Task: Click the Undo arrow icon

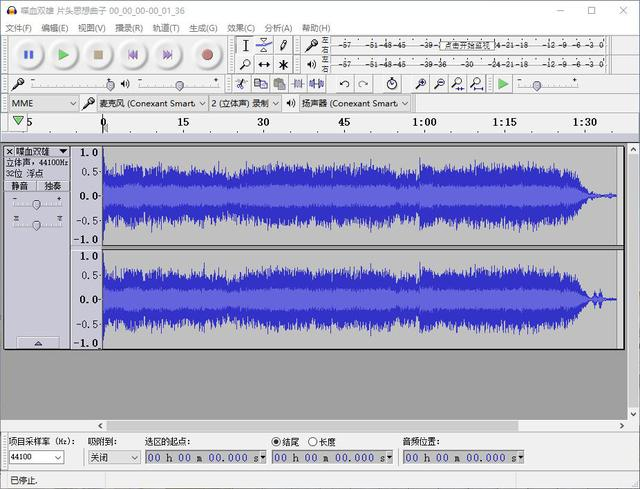Action: pos(344,84)
